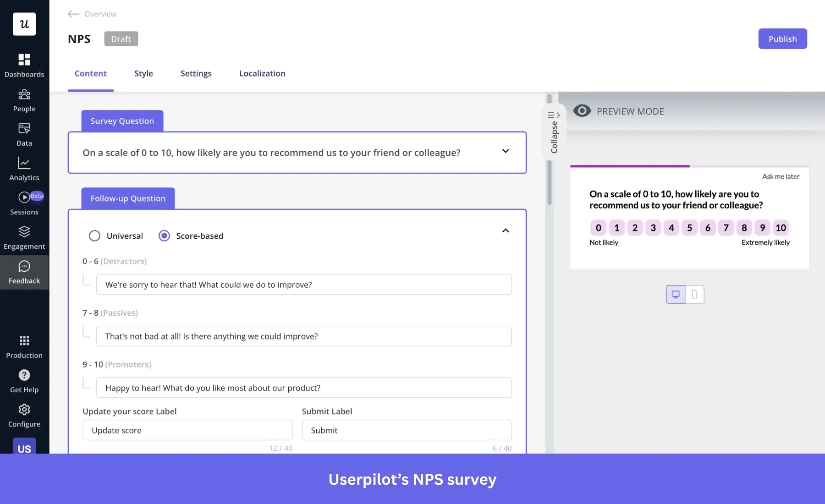The width and height of the screenshot is (825, 504).
Task: Open Configure settings from the sidebar
Action: (24, 415)
